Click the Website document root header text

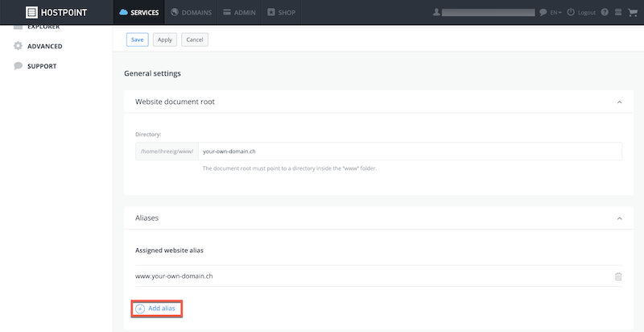tap(175, 102)
